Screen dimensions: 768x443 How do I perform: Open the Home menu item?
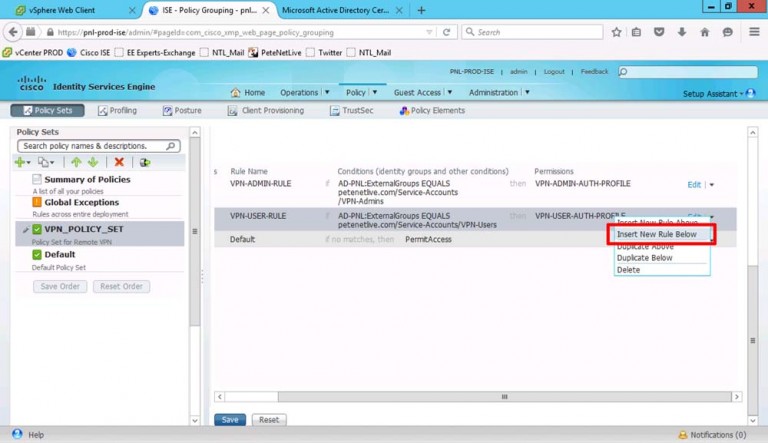[x=249, y=92]
